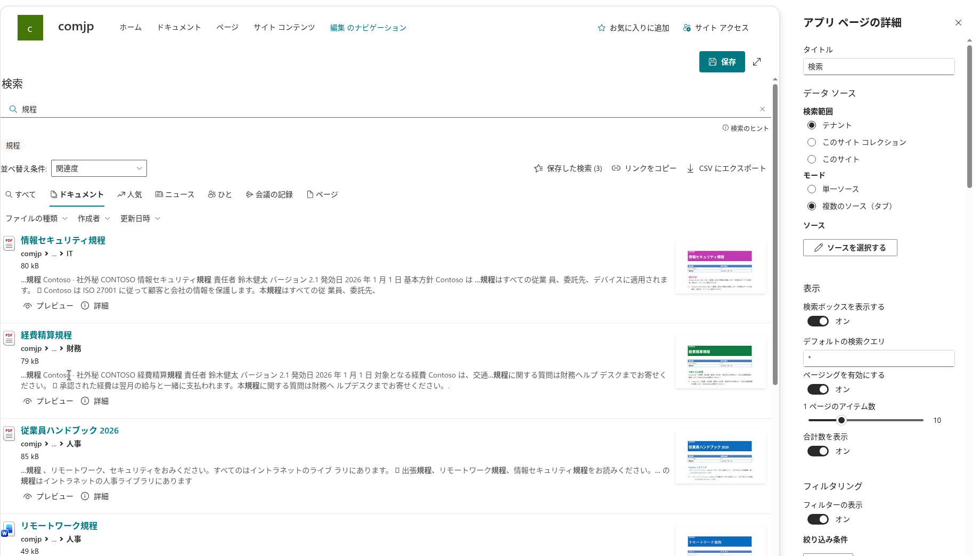Click the リンクをコピー link icon

616,168
